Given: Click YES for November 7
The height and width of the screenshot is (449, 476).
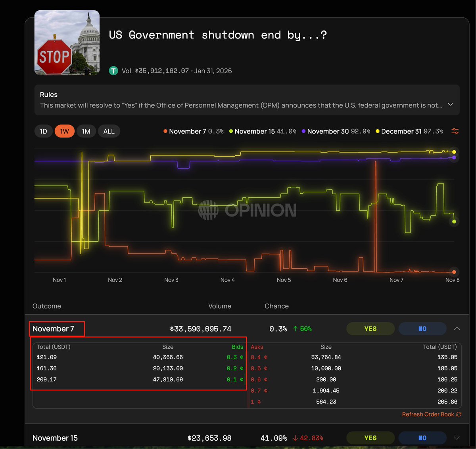Looking at the screenshot, I should [370, 329].
